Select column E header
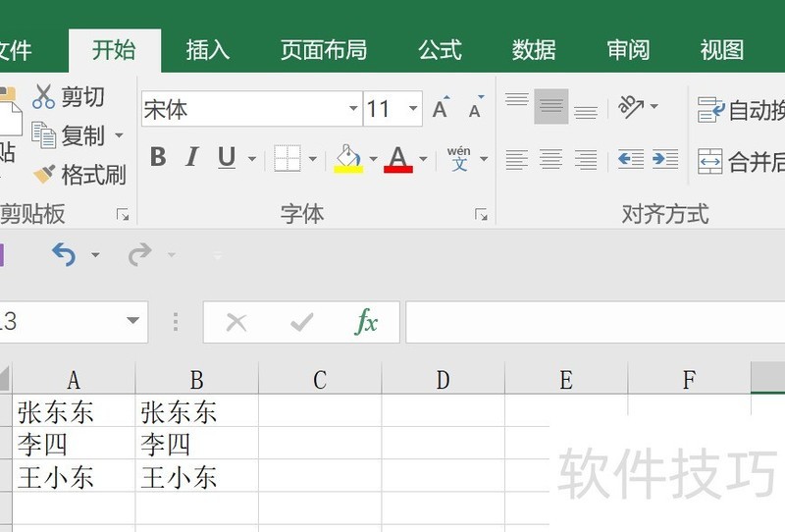 click(566, 380)
